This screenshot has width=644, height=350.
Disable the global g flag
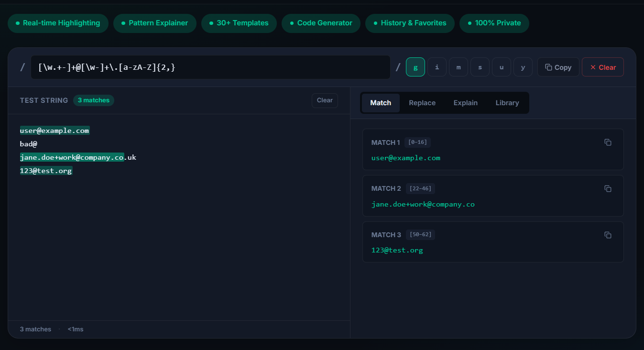tap(415, 67)
